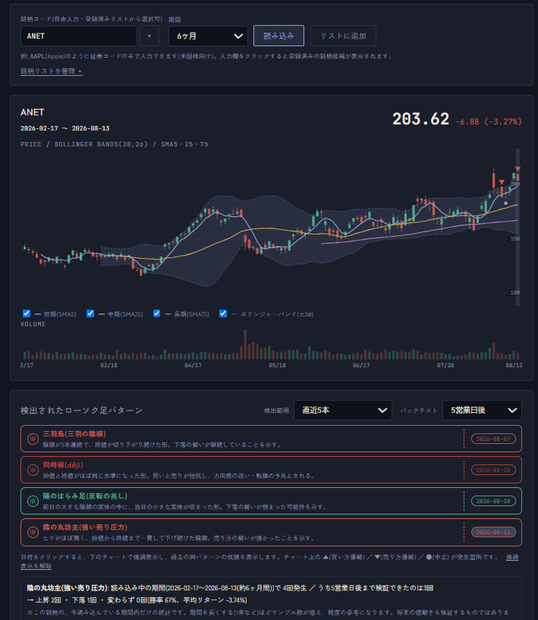Toggle the 短期(SMA5) line checkbox
The image size is (538, 620).
(x=26, y=314)
